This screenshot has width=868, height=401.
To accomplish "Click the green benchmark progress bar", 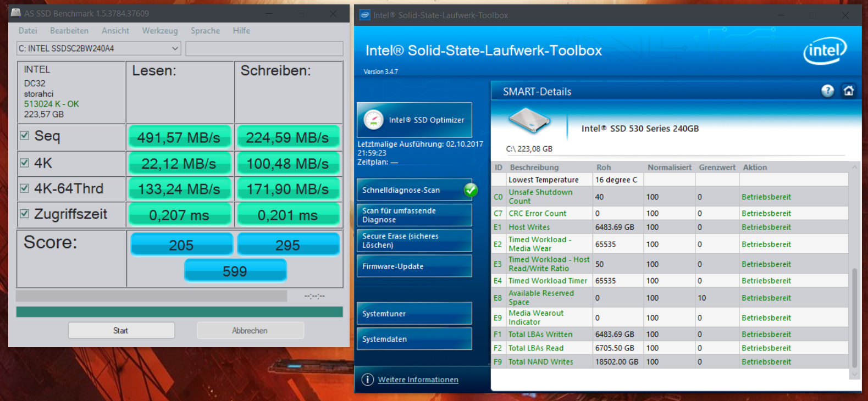I will click(x=180, y=312).
